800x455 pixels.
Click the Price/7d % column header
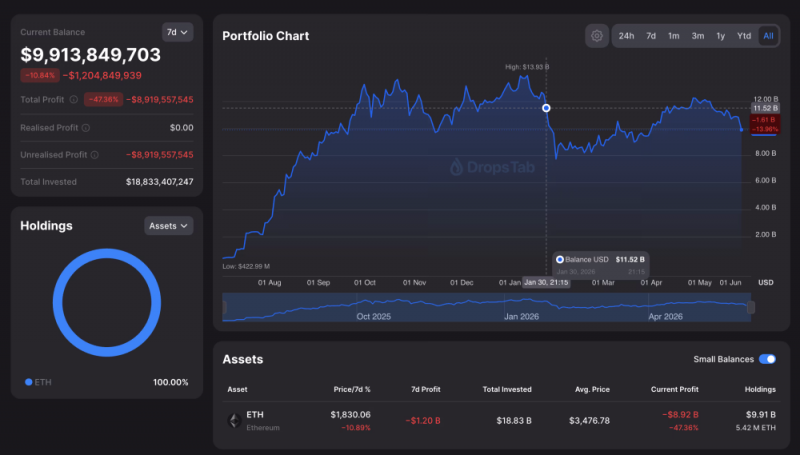point(352,389)
